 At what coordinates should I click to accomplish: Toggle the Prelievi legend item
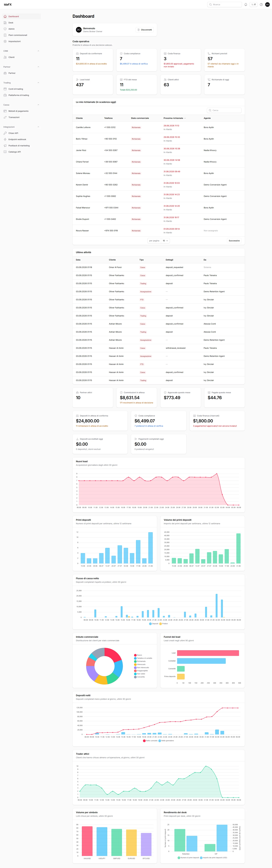click(163, 624)
